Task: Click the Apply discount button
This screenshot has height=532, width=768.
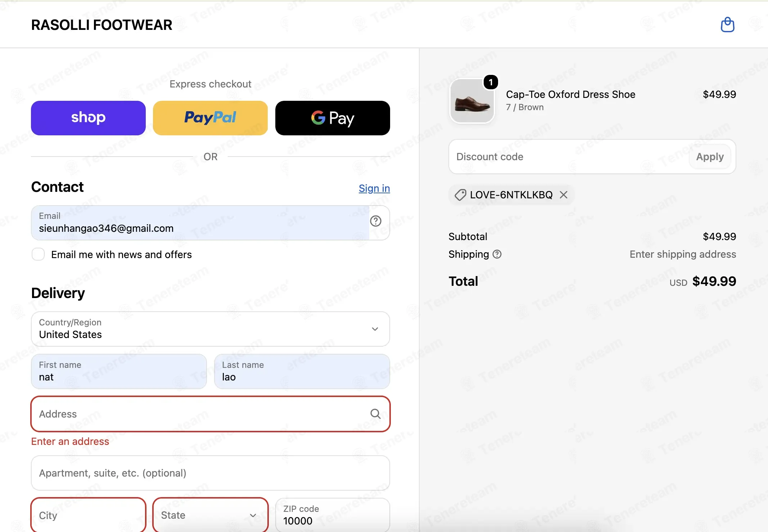Action: point(710,157)
